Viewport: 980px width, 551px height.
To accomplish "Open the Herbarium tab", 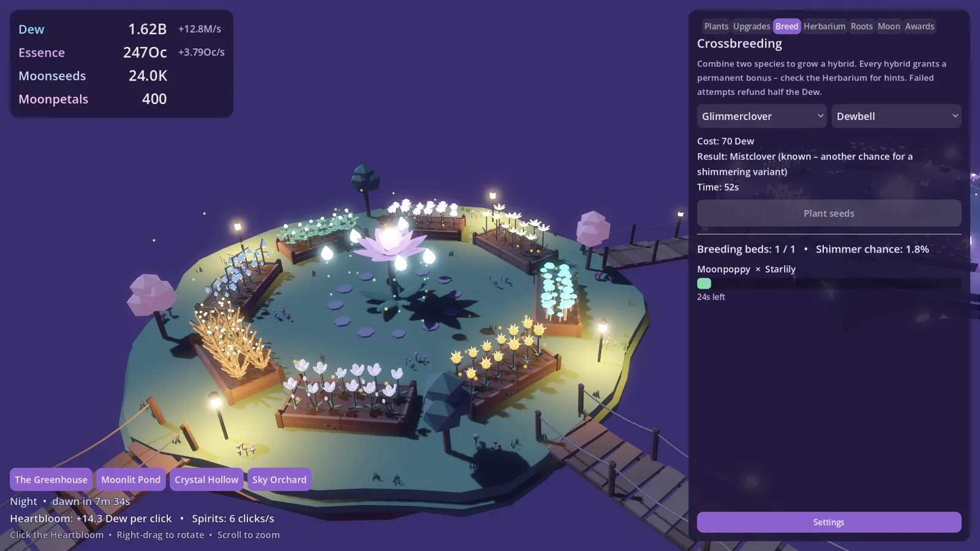I will coord(824,26).
